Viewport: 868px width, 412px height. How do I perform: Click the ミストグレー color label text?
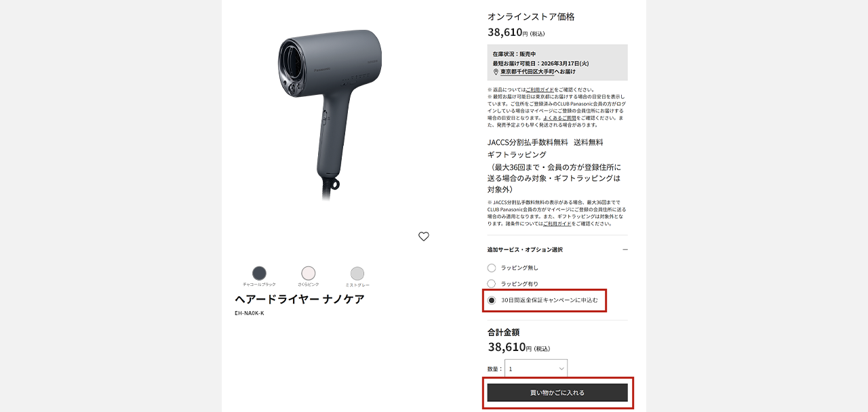point(357,285)
